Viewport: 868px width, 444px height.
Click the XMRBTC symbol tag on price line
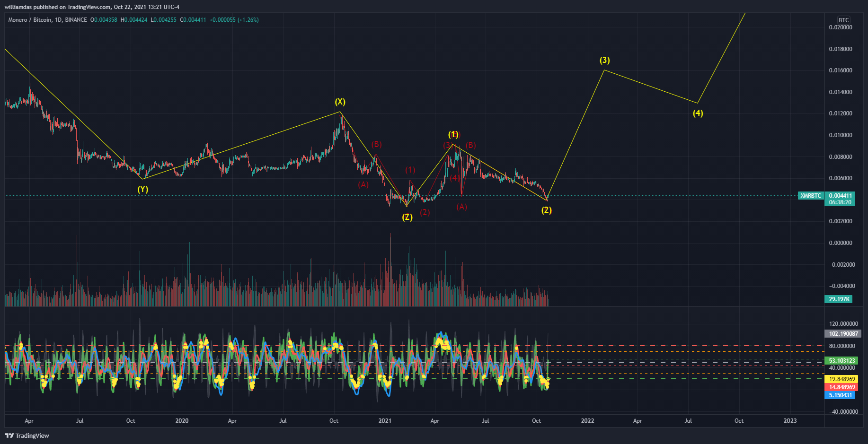point(811,196)
